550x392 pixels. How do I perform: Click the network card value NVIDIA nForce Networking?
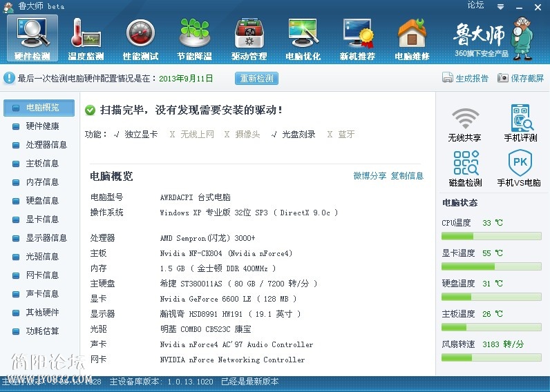point(232,360)
